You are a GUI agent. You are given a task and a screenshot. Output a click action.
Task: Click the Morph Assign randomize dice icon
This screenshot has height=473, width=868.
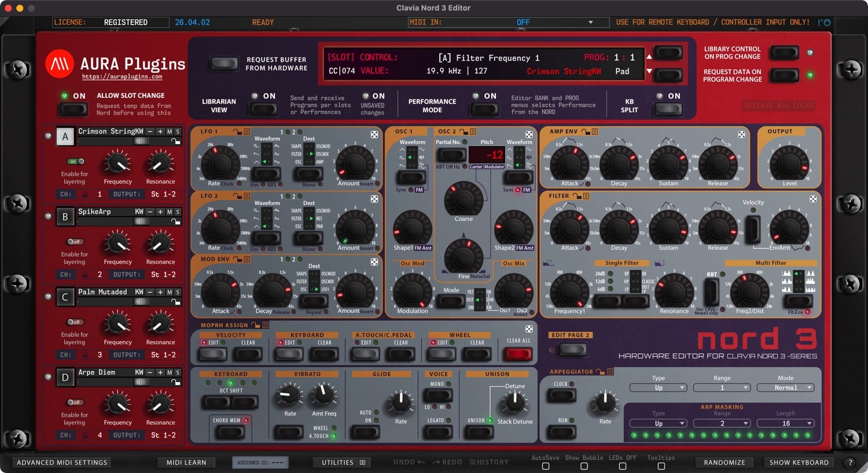pyautogui.click(x=529, y=329)
